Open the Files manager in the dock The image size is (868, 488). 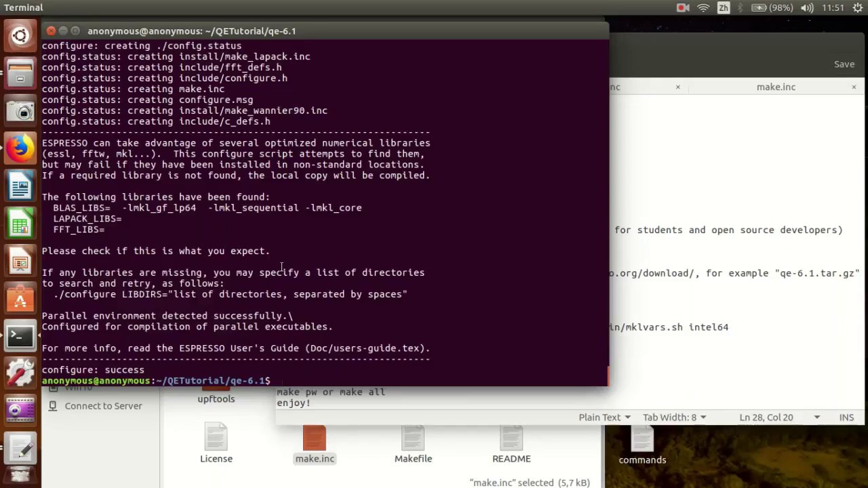click(x=20, y=73)
